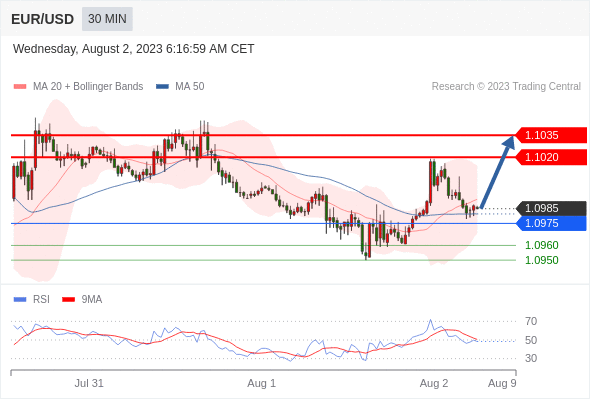Click the RSI legend label
Viewport: 590px width, 400px height.
(41, 300)
